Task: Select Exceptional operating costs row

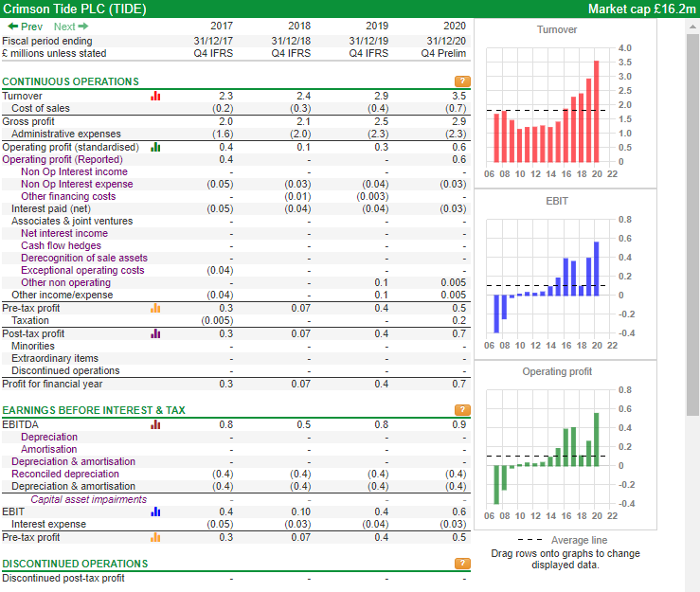Action: coord(236,270)
